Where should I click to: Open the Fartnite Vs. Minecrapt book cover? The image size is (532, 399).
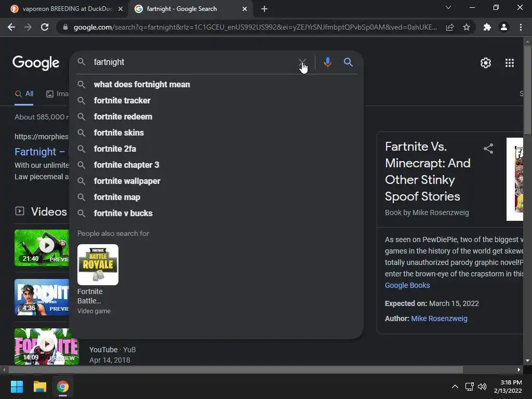tap(515, 179)
